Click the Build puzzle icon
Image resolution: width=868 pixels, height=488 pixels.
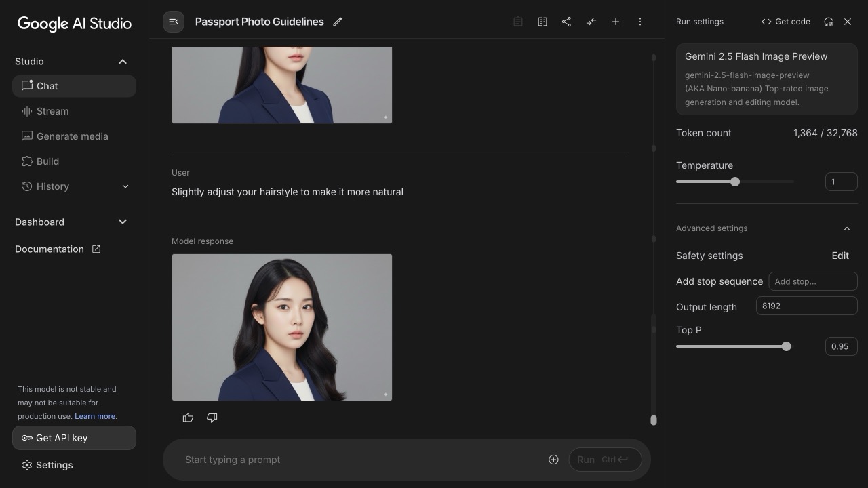[27, 161]
